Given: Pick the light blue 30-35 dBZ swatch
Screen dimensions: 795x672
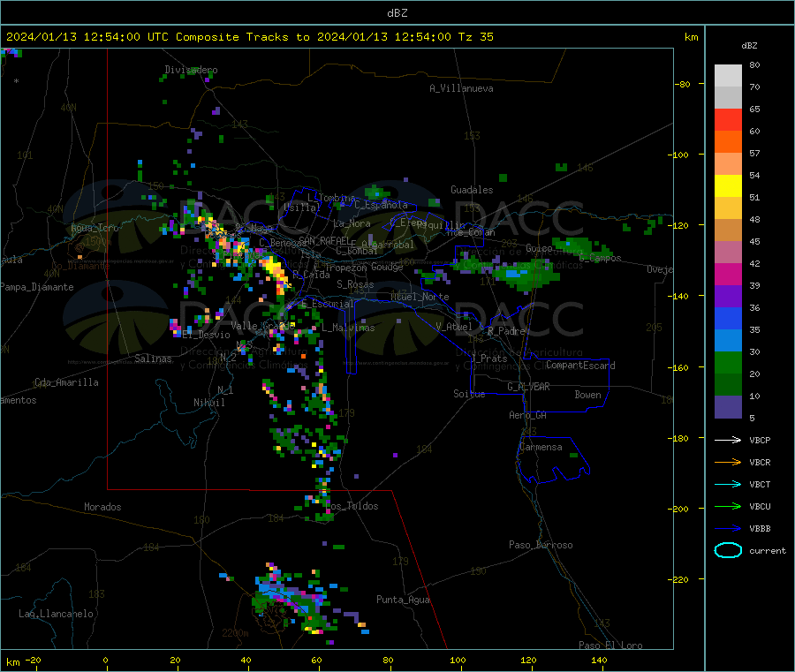Looking at the screenshot, I should pyautogui.click(x=728, y=341).
